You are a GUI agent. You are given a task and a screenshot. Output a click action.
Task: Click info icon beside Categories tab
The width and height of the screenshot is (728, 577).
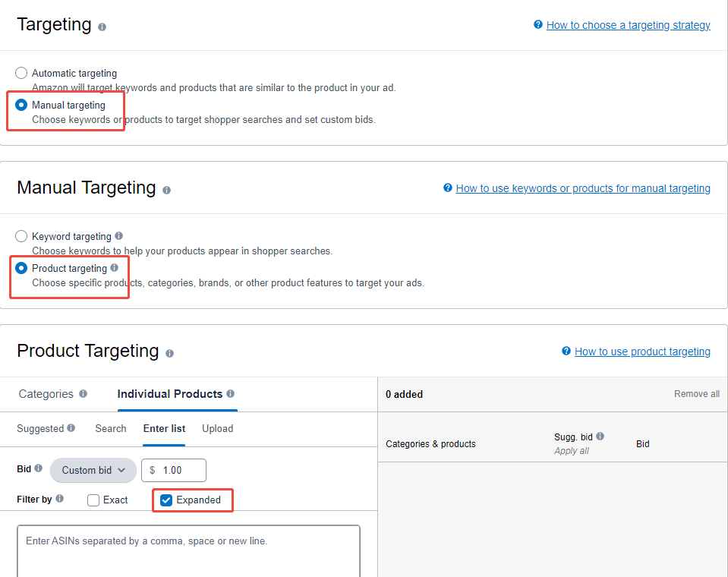point(83,394)
